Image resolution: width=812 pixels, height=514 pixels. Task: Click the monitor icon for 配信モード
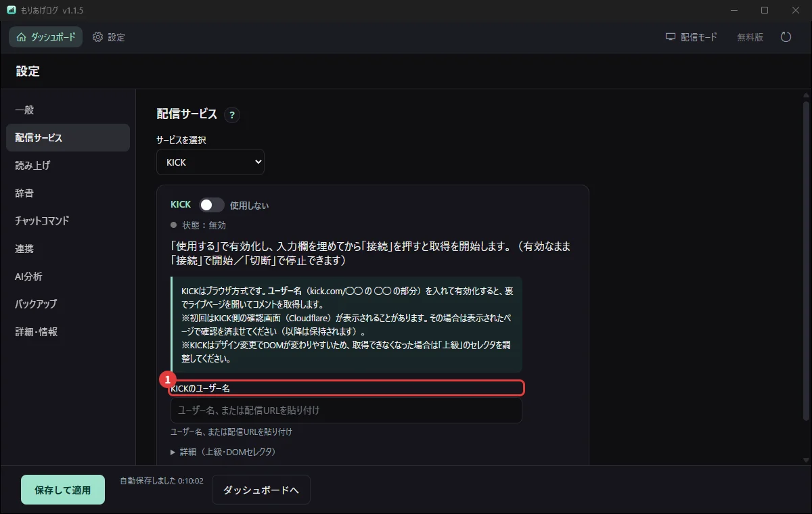[x=671, y=37]
